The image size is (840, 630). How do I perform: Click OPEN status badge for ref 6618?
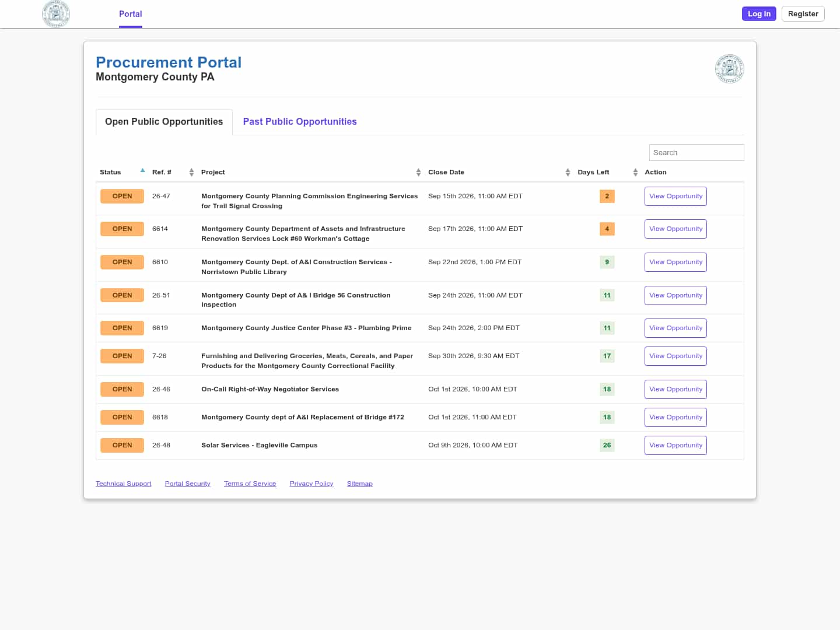point(123,418)
